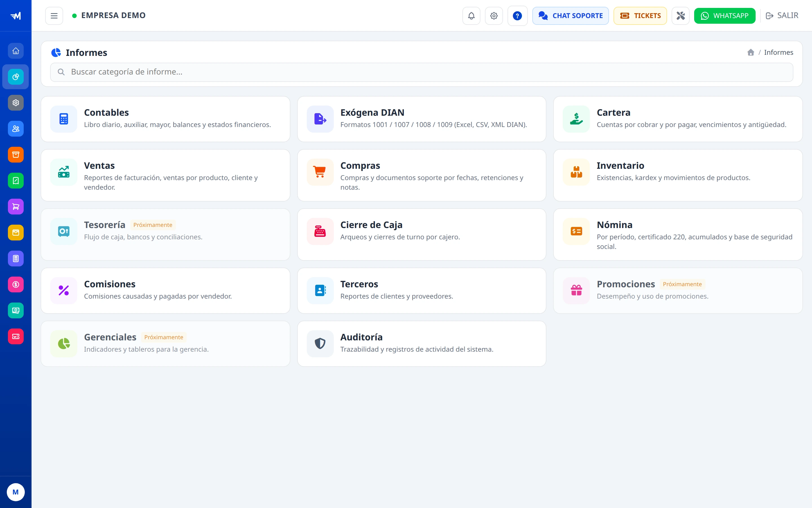The width and height of the screenshot is (812, 508).
Task: Open the red ticket sidebar icon
Action: click(16, 336)
